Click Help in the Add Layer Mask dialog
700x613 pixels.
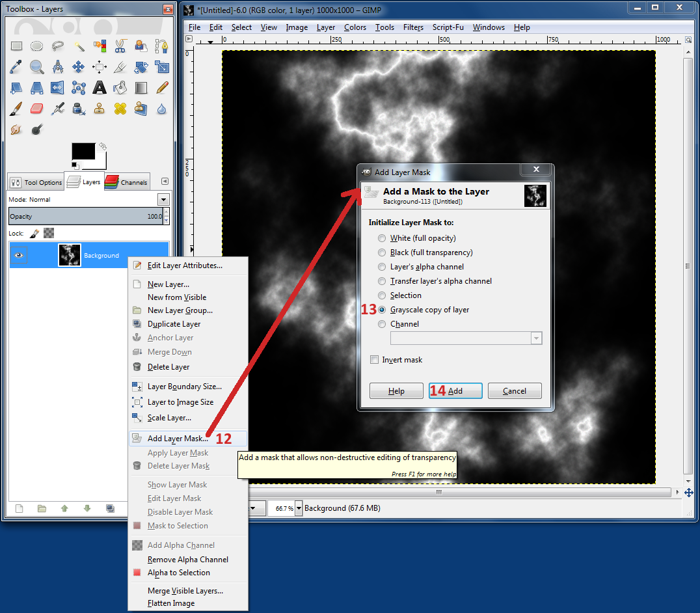point(396,390)
